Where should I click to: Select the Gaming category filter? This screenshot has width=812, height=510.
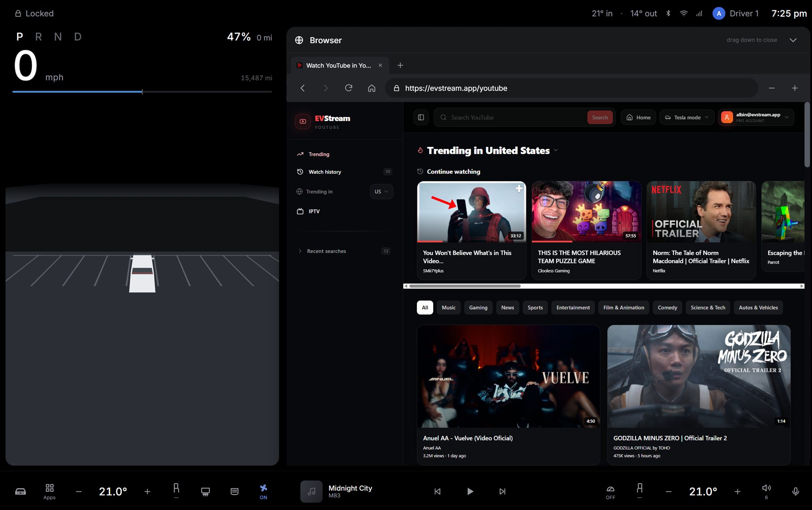[x=478, y=308]
